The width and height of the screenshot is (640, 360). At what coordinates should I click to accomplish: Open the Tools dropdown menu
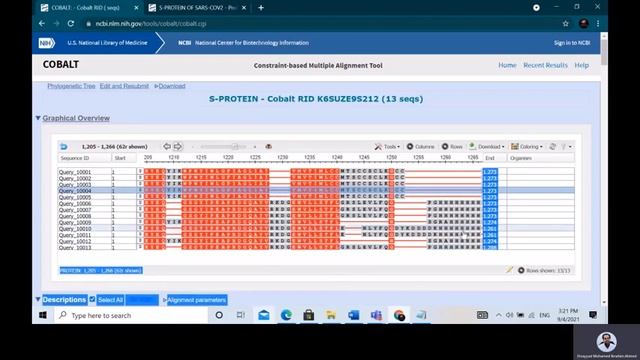(x=387, y=147)
